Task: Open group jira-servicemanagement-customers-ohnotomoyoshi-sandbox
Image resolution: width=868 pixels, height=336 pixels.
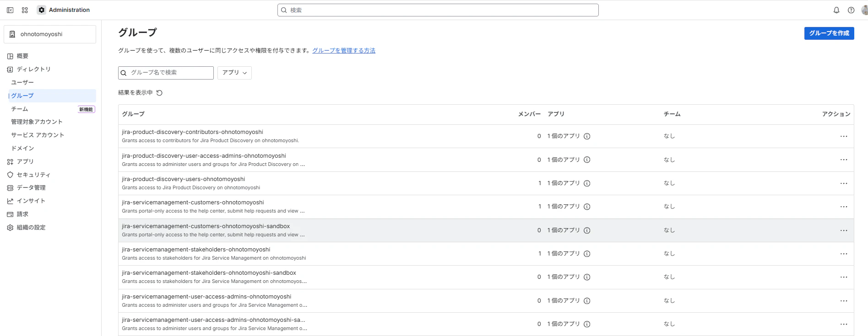Action: tap(206, 226)
